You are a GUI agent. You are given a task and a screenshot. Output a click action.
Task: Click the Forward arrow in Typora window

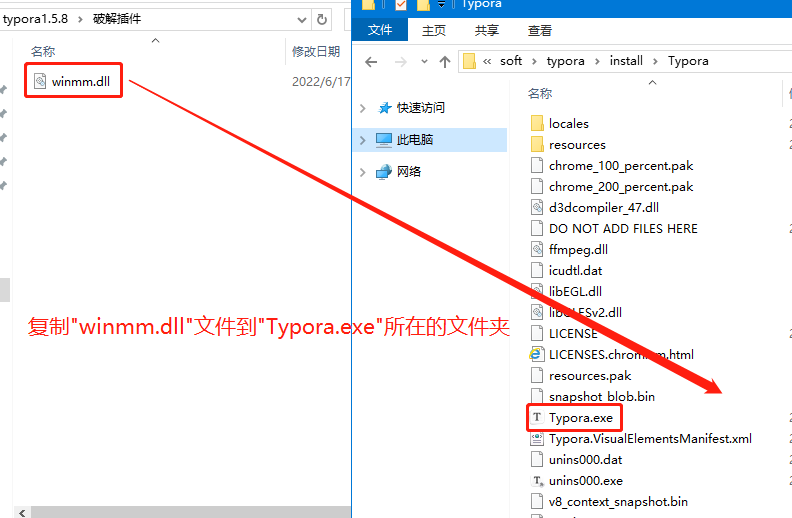(x=401, y=62)
